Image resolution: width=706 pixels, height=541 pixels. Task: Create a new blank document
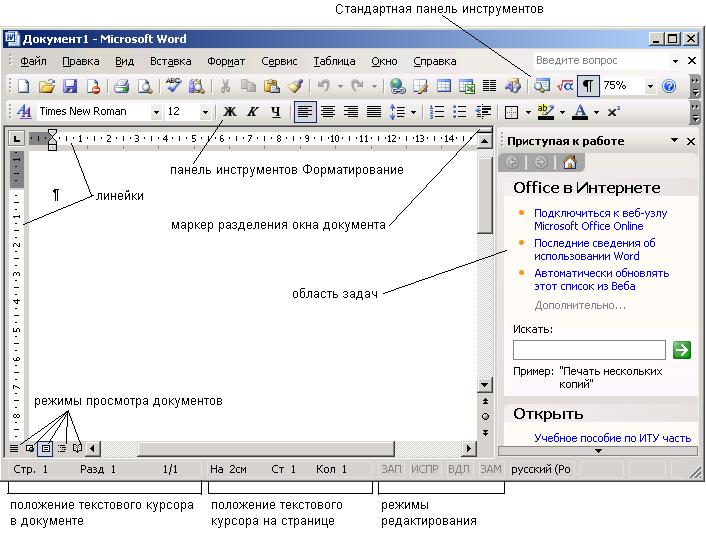[x=23, y=86]
